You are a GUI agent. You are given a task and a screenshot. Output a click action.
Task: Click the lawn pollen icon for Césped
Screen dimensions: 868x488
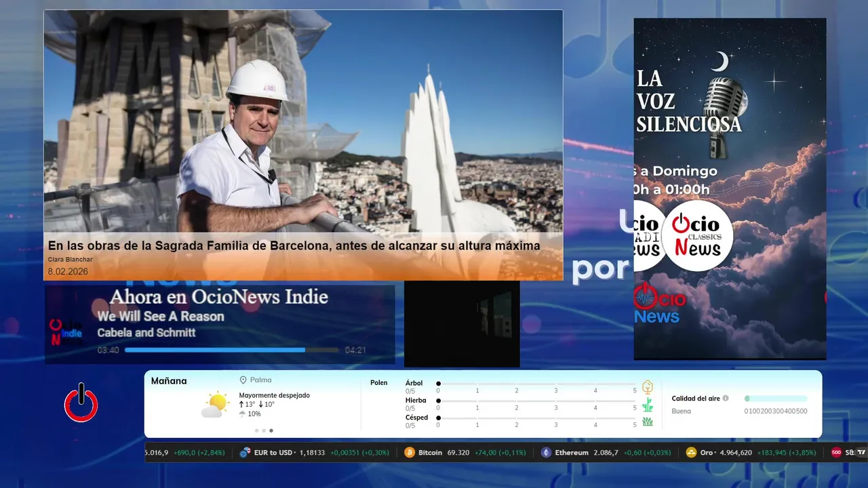coord(648,422)
